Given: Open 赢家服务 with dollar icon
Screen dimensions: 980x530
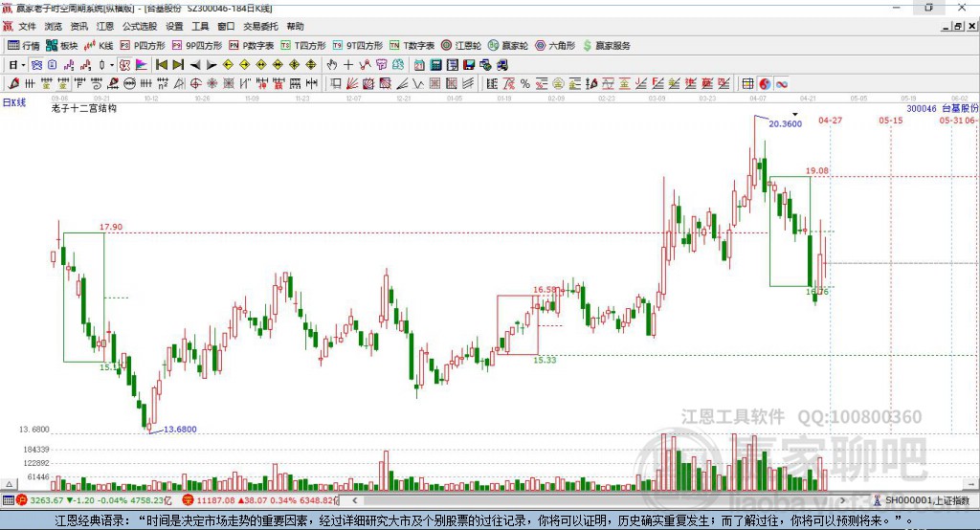Looking at the screenshot, I should coord(607,46).
